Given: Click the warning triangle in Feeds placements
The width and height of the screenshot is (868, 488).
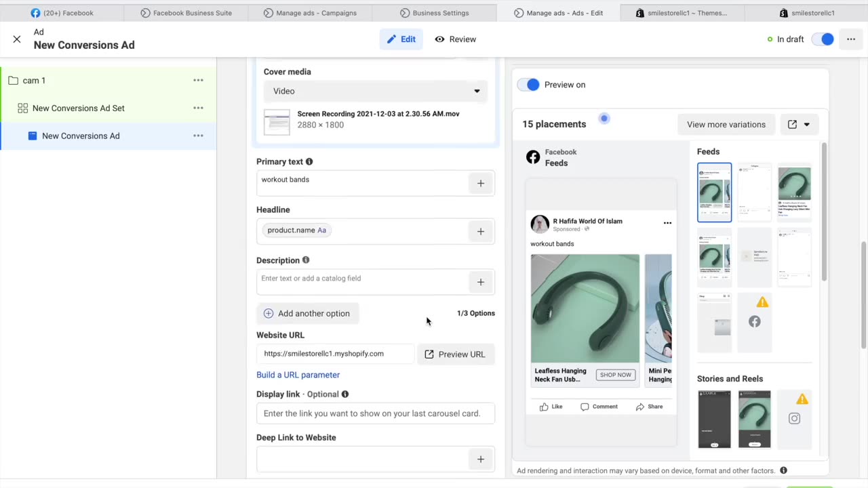Looking at the screenshot, I should pyautogui.click(x=762, y=302).
